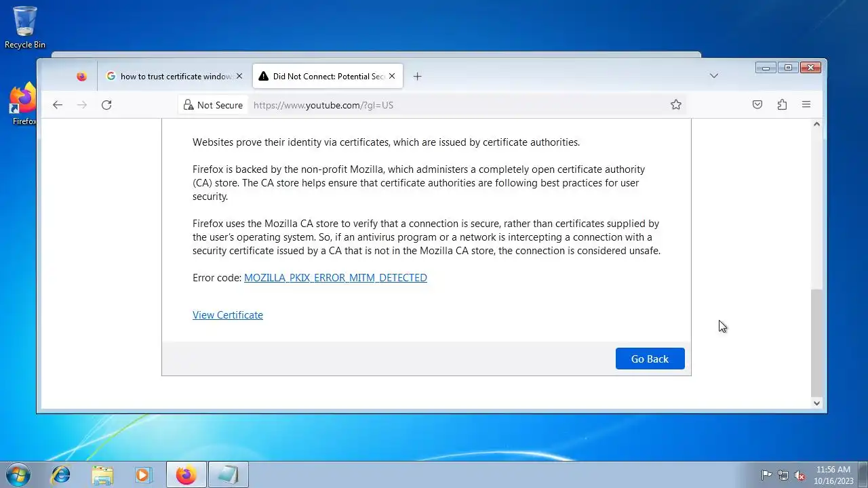The image size is (868, 488).
Task: Close the Did Not Connect tab
Action: coord(392,76)
